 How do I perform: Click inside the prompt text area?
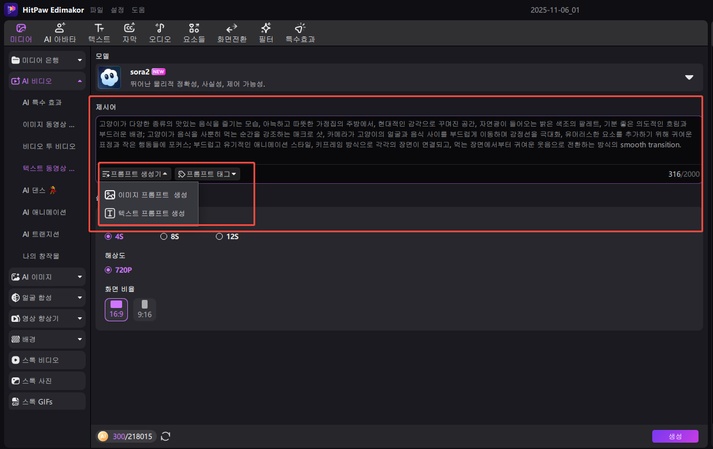397,140
